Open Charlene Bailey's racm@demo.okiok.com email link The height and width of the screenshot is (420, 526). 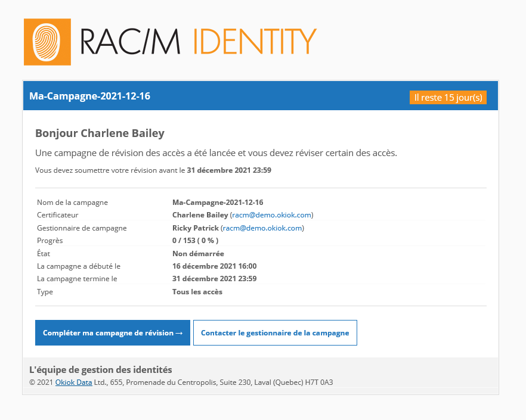coord(272,215)
